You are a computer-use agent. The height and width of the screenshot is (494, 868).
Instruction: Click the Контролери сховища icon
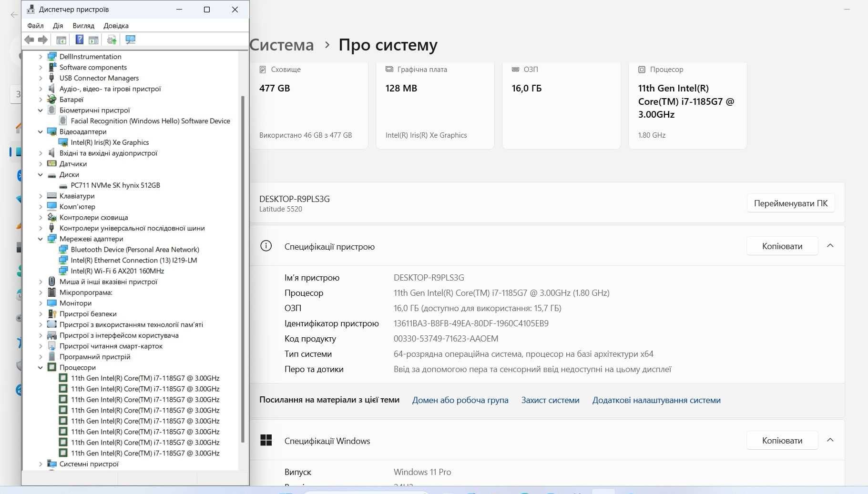pyautogui.click(x=52, y=217)
